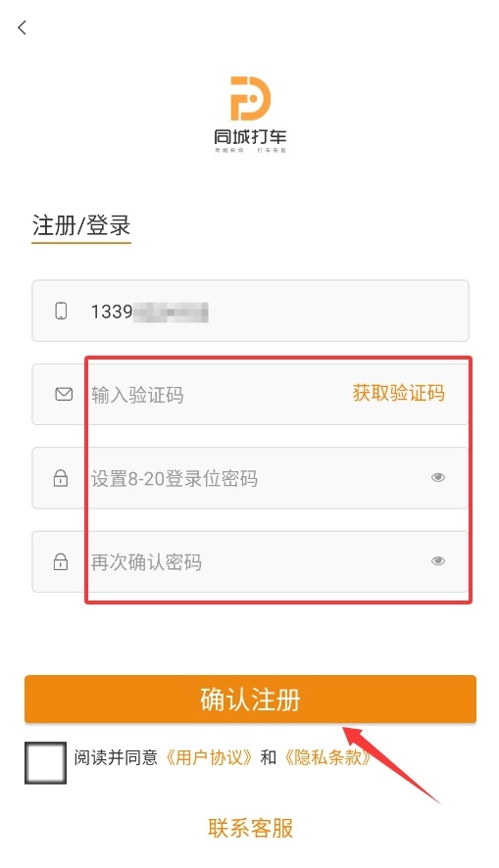Image resolution: width=499 pixels, height=868 pixels.
Task: Show password in 设置8-20登录位密码 field
Action: click(438, 477)
